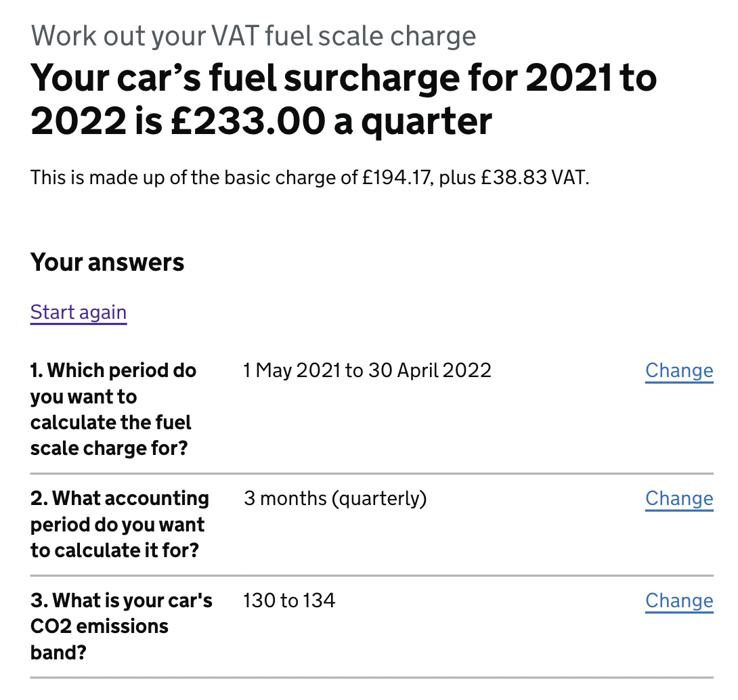Click question 2 about the accounting period
Viewport: 738px width, 700px height.
pyautogui.click(x=119, y=524)
